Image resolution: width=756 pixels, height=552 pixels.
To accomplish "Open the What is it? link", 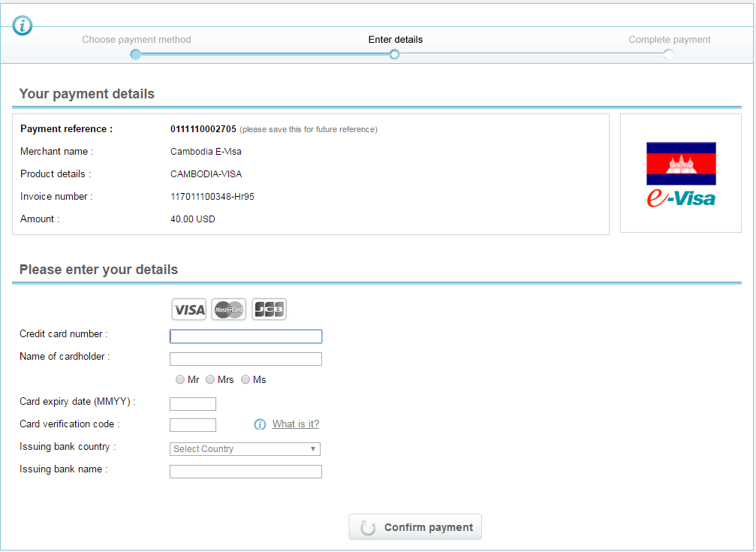I will [x=296, y=424].
